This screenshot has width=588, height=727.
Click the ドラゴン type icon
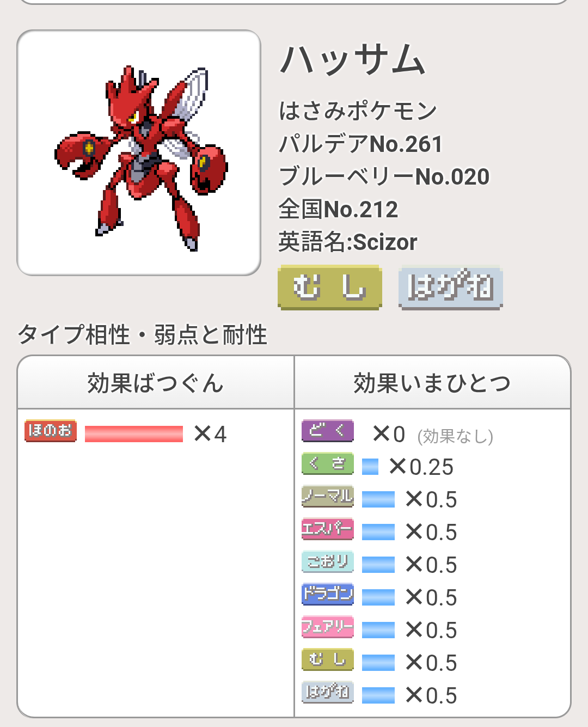tap(328, 594)
